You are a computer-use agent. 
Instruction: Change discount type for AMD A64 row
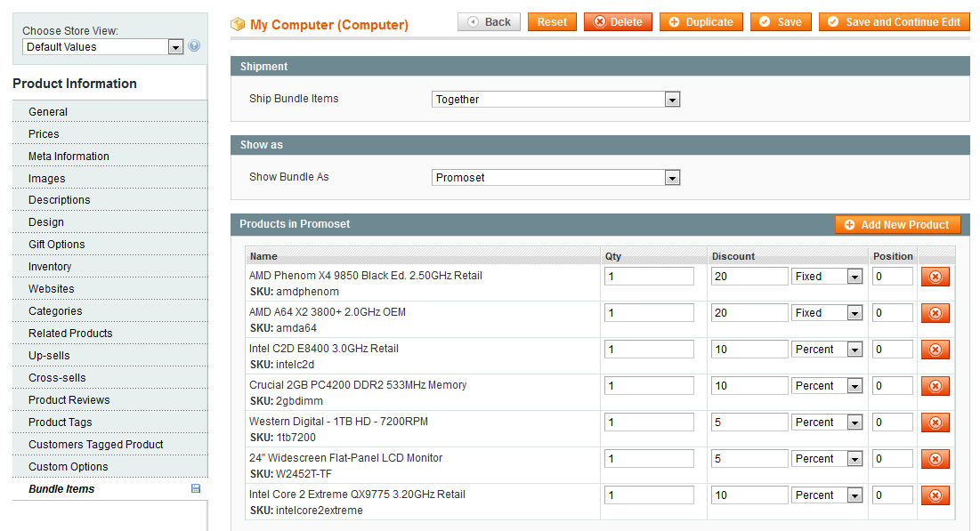click(827, 313)
